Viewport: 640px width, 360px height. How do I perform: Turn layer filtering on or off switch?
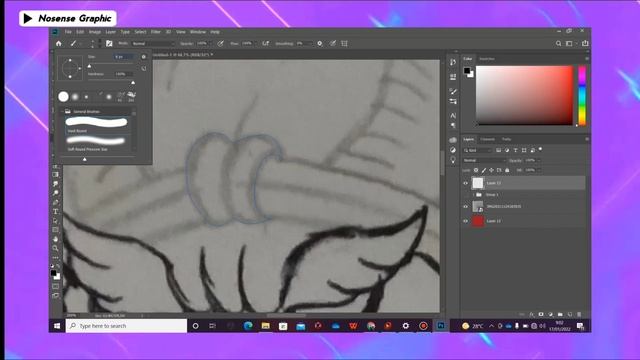coord(540,149)
